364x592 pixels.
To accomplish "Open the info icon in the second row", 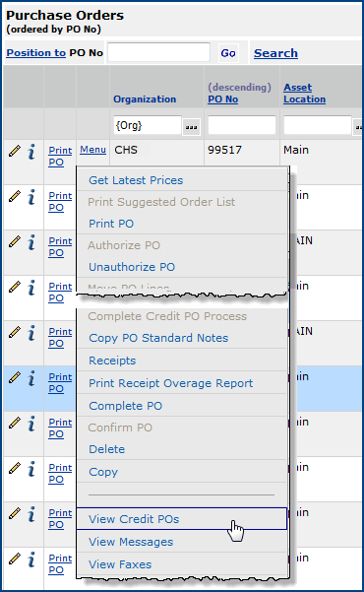I will click(x=31, y=197).
